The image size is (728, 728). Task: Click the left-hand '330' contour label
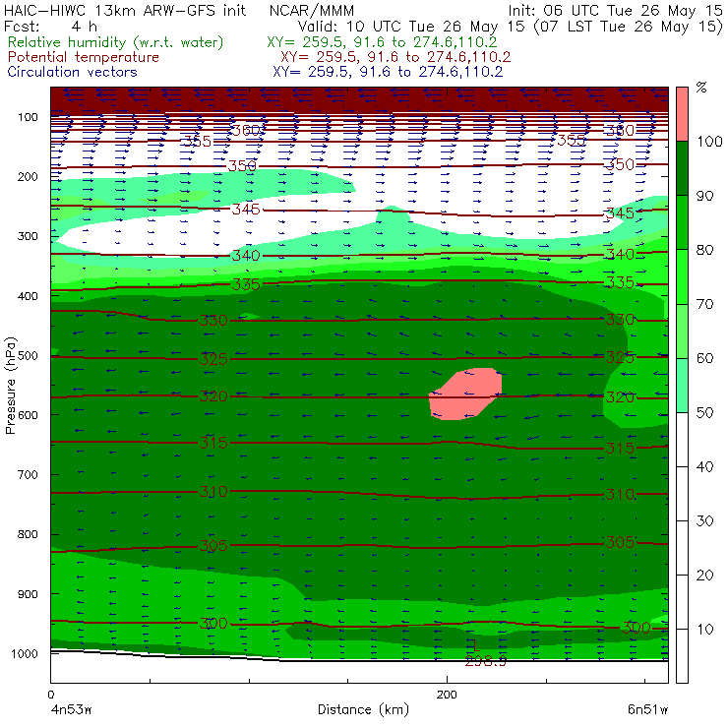213,321
